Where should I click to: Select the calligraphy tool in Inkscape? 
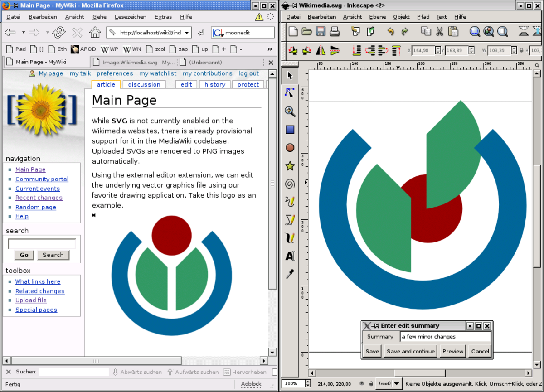pyautogui.click(x=290, y=238)
